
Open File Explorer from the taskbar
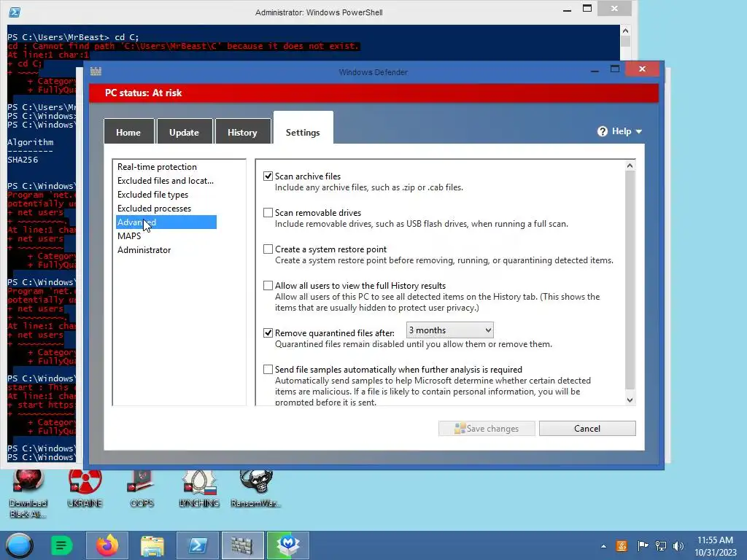(x=152, y=545)
